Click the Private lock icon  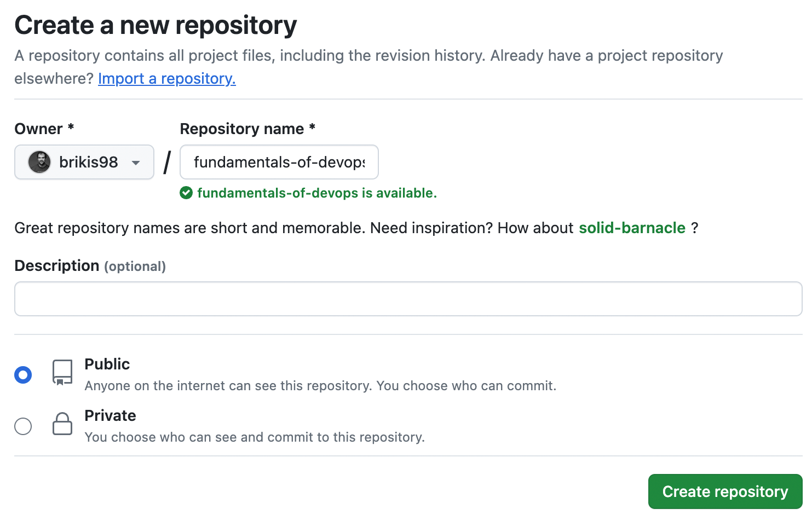pyautogui.click(x=62, y=424)
